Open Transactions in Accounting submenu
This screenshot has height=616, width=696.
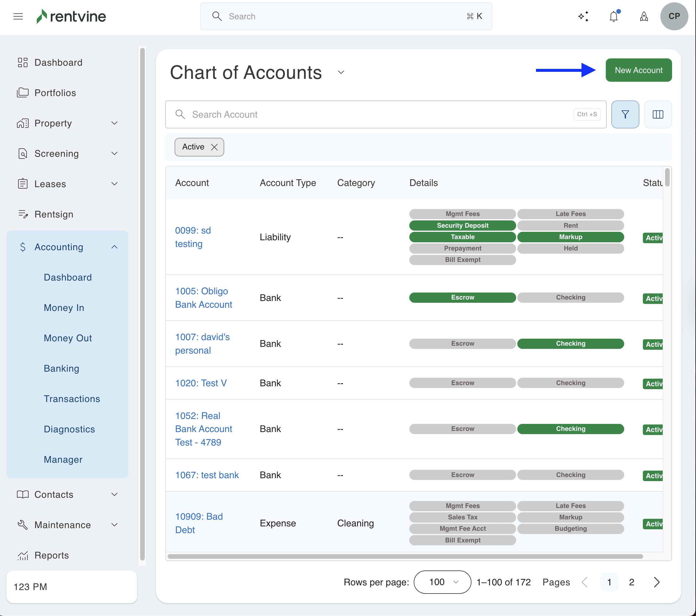[72, 399]
